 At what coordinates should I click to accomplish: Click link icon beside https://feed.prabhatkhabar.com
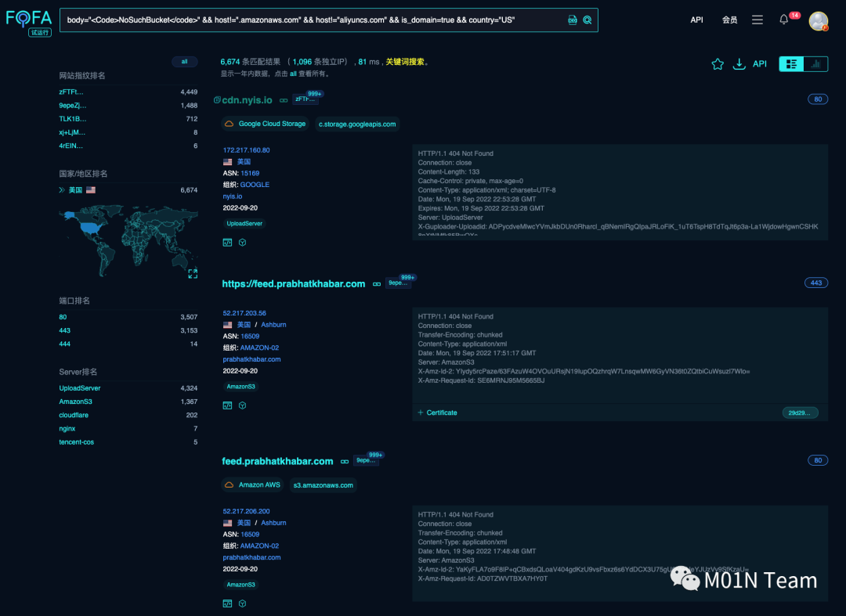point(377,284)
